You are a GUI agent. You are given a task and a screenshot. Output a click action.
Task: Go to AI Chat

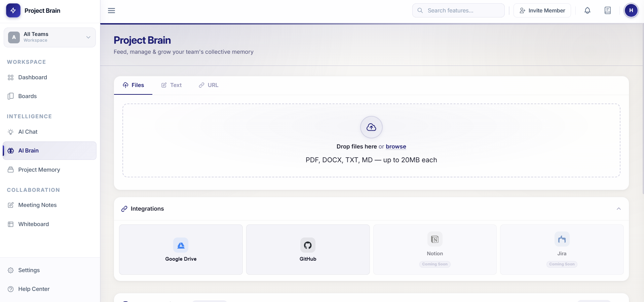coord(50,132)
